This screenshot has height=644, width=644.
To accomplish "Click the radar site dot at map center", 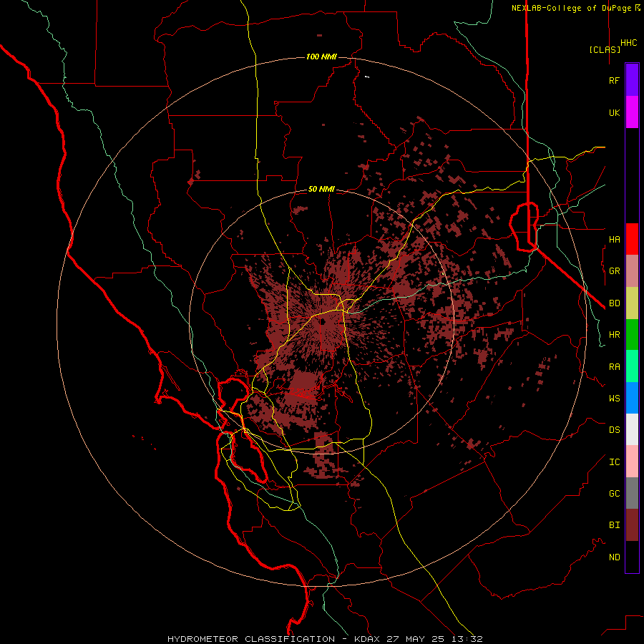I will [323, 321].
